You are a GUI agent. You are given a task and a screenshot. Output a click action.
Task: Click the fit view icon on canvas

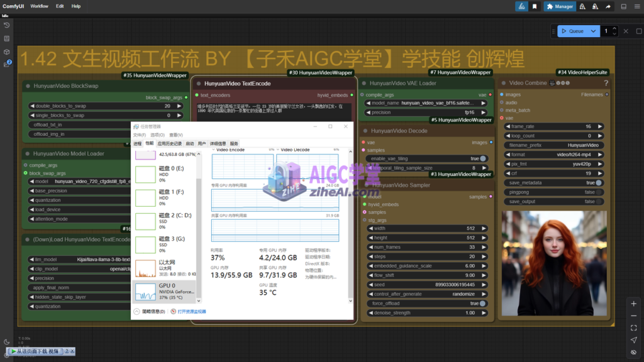click(634, 328)
